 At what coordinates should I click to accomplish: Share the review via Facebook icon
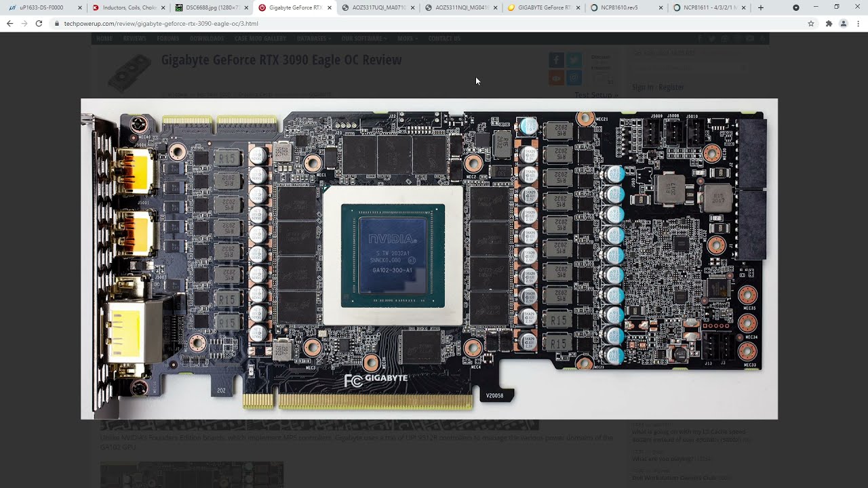(556, 60)
